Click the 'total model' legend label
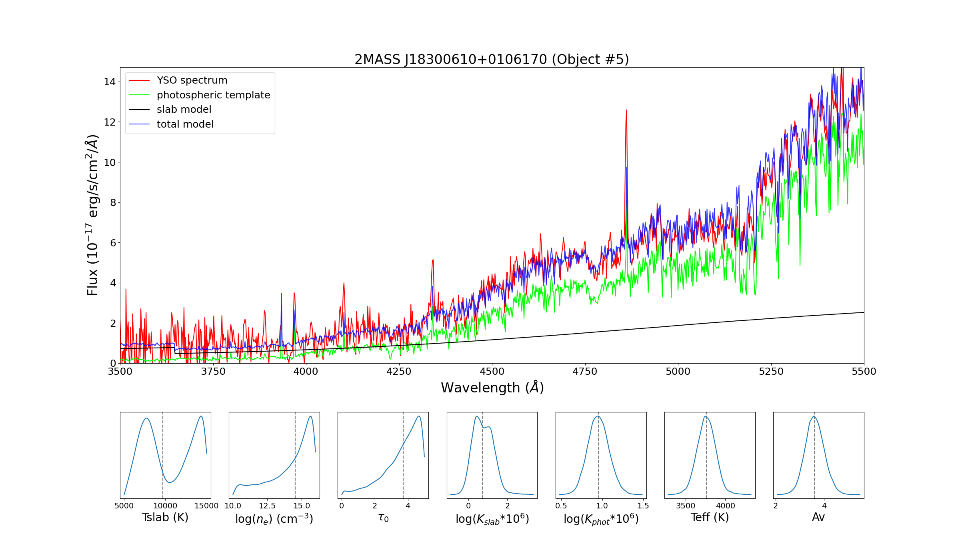Viewport: 960px width, 560px height. tap(185, 124)
